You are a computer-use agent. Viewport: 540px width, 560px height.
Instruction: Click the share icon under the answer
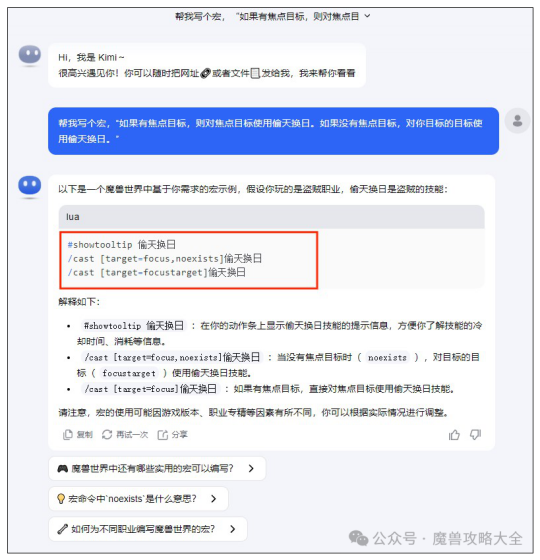pyautogui.click(x=163, y=435)
